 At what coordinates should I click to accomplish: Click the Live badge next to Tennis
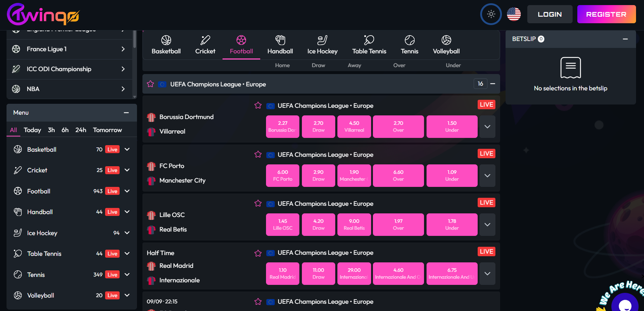(x=112, y=275)
